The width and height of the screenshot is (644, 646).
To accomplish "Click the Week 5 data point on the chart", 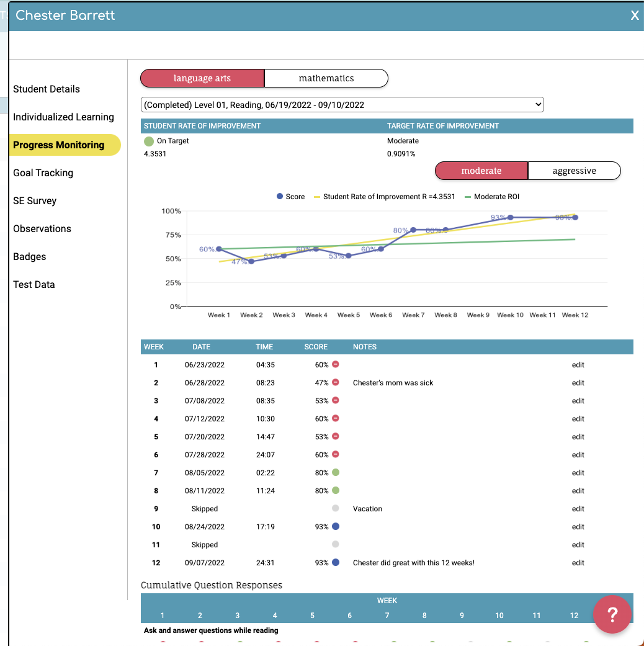I will [348, 254].
